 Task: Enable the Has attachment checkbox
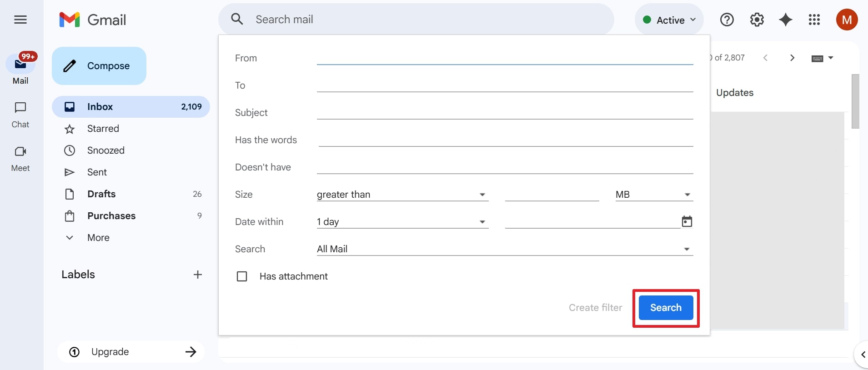point(242,276)
